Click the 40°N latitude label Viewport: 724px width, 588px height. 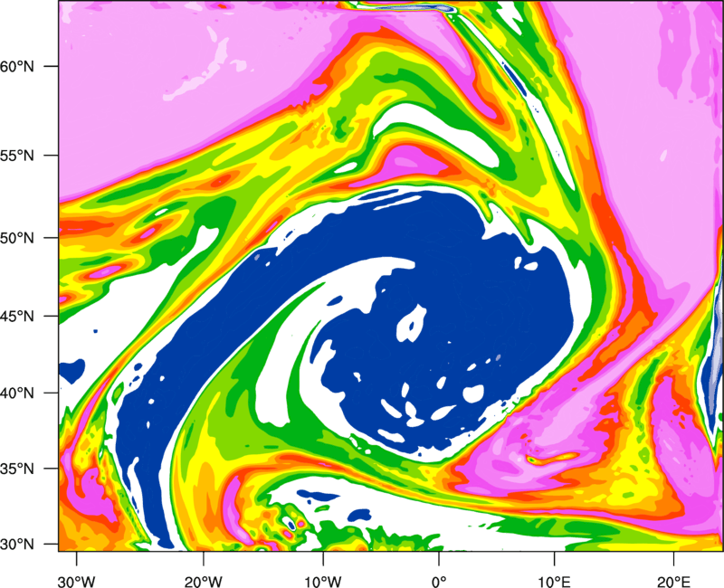pos(17,394)
